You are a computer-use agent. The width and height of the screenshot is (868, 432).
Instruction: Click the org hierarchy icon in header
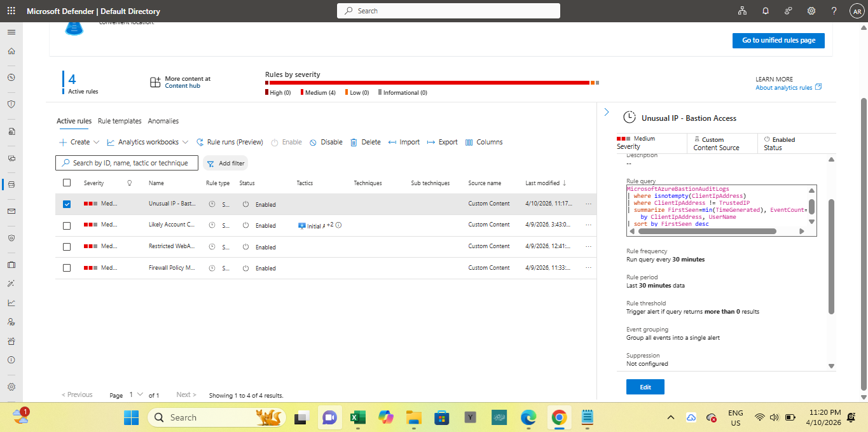[x=742, y=11]
